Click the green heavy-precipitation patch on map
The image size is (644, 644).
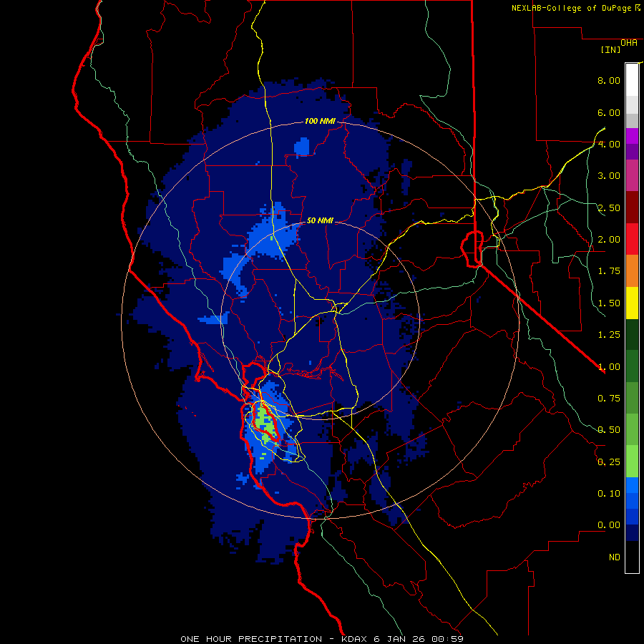(x=265, y=424)
